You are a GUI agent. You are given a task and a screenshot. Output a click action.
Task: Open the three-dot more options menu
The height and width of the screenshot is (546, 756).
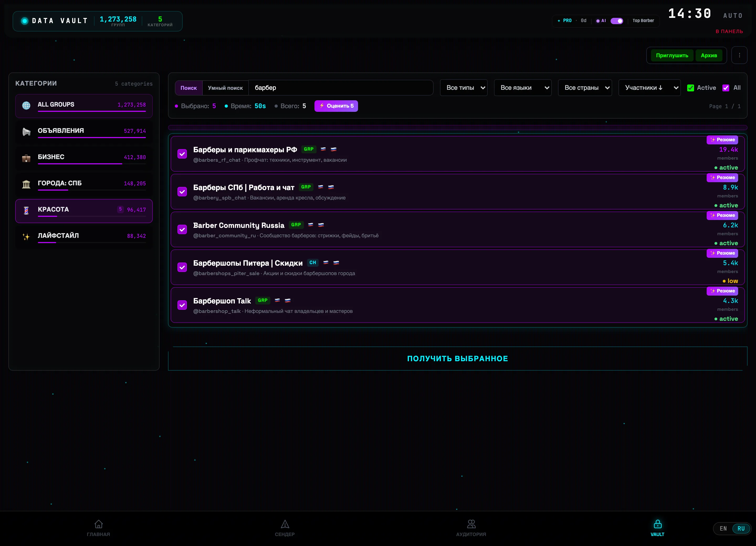[x=739, y=55]
